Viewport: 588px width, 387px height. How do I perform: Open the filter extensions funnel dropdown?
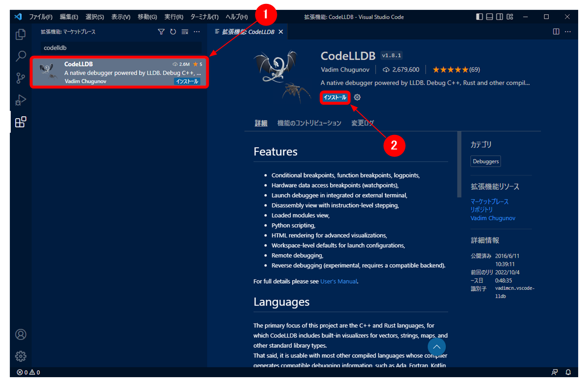pyautogui.click(x=161, y=31)
